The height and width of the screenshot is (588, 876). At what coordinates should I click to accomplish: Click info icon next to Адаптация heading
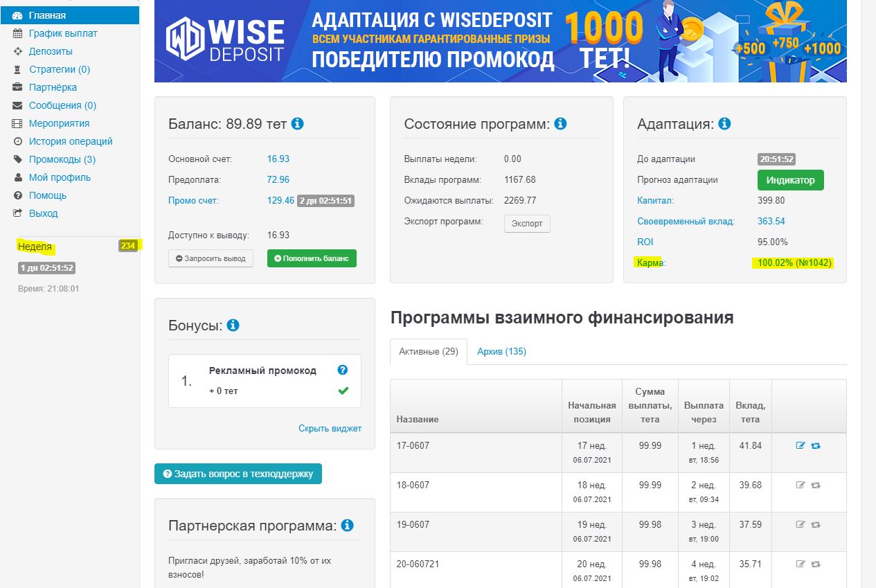pyautogui.click(x=724, y=124)
